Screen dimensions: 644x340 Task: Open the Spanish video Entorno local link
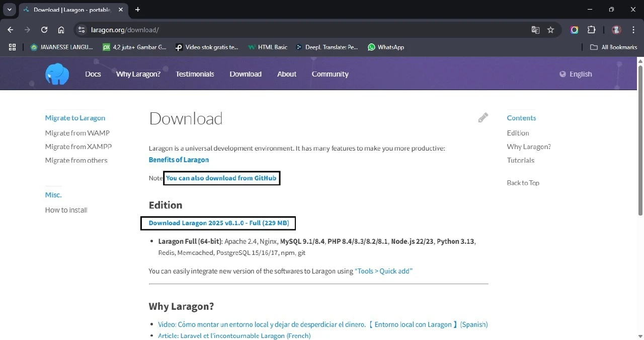click(x=323, y=324)
